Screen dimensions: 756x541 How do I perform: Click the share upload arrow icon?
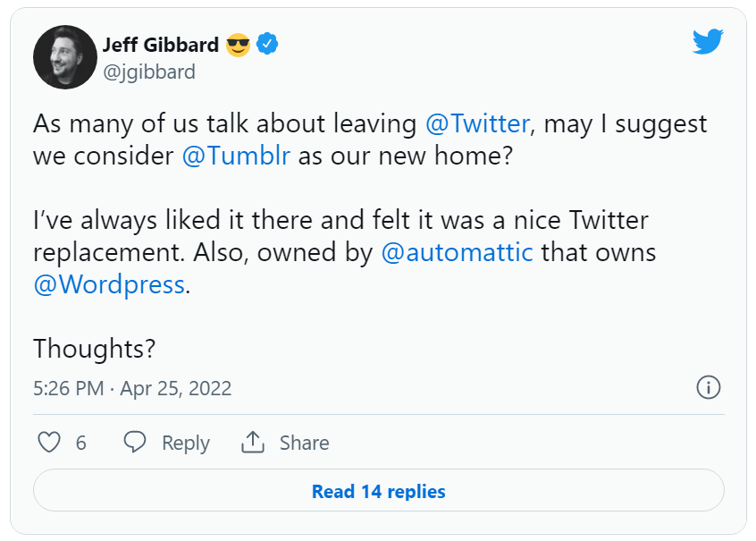pyautogui.click(x=253, y=443)
